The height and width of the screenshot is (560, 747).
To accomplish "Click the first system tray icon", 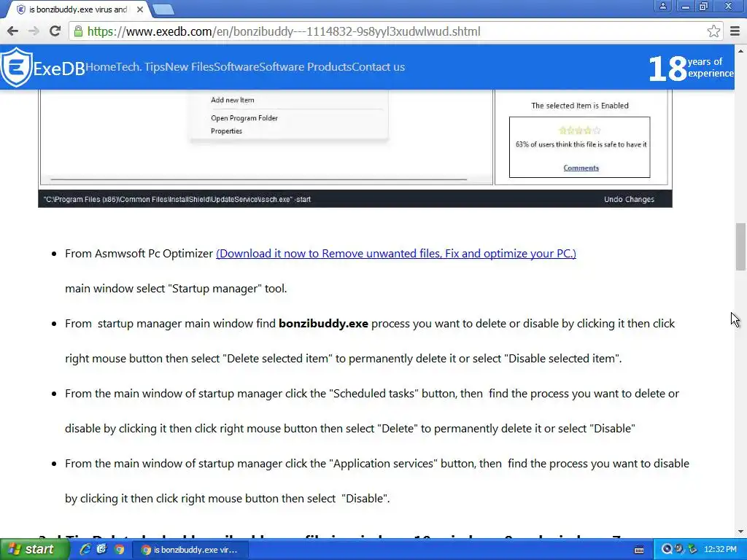I will coord(667,549).
